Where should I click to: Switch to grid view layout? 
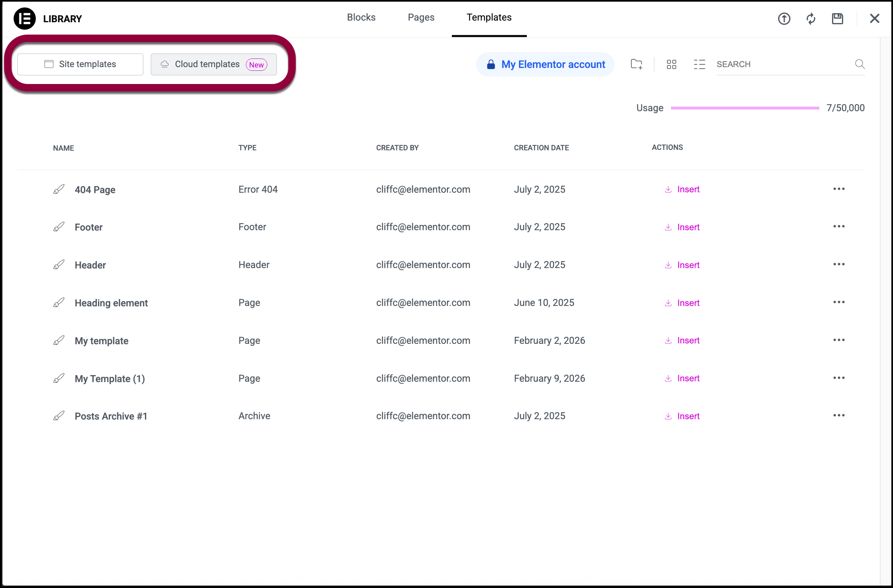pos(671,64)
